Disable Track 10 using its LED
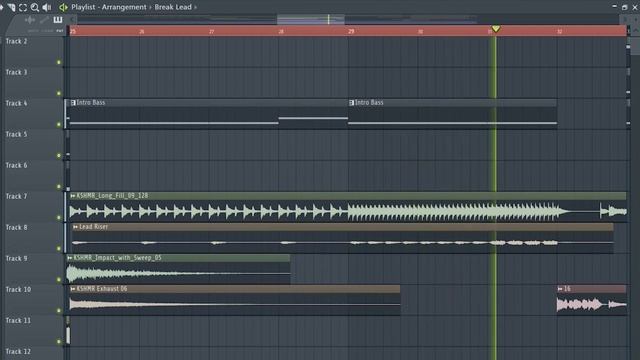The width and height of the screenshot is (640, 360). click(x=58, y=311)
